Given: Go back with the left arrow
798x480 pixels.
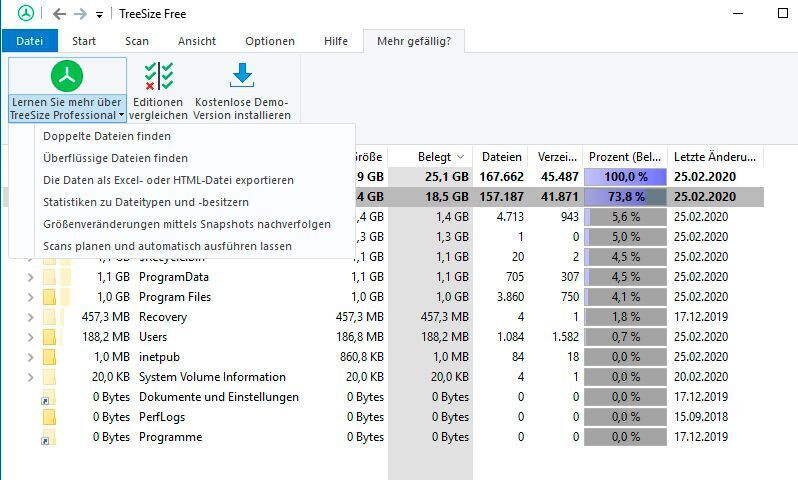Looking at the screenshot, I should [x=60, y=14].
